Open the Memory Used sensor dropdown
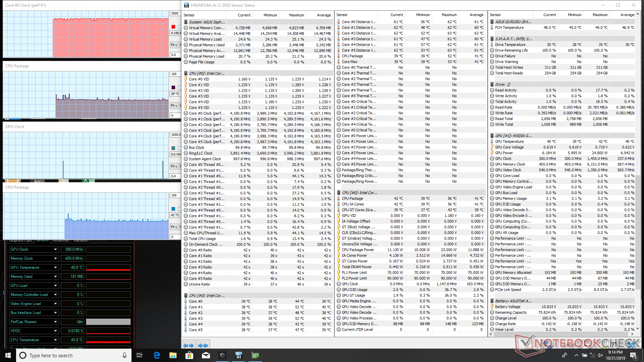 pyautogui.click(x=55, y=277)
